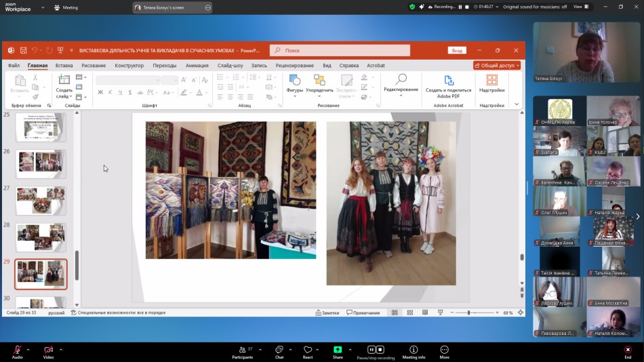This screenshot has width=644, height=362.
Task: Click Создать и поделиться Adobe PDF icon
Action: (x=448, y=81)
